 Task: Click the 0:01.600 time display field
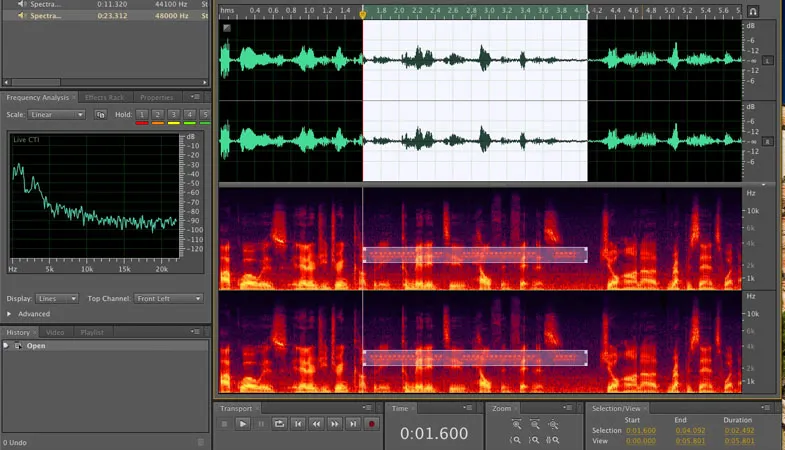[434, 433]
